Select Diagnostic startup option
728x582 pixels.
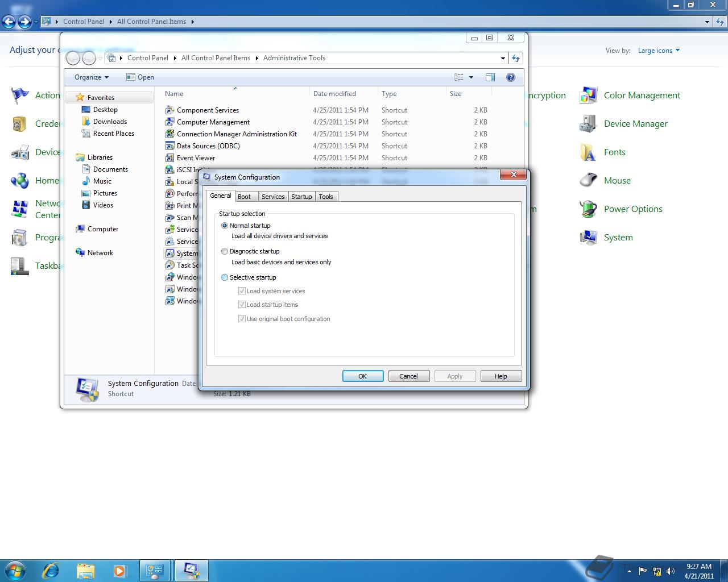click(x=225, y=251)
